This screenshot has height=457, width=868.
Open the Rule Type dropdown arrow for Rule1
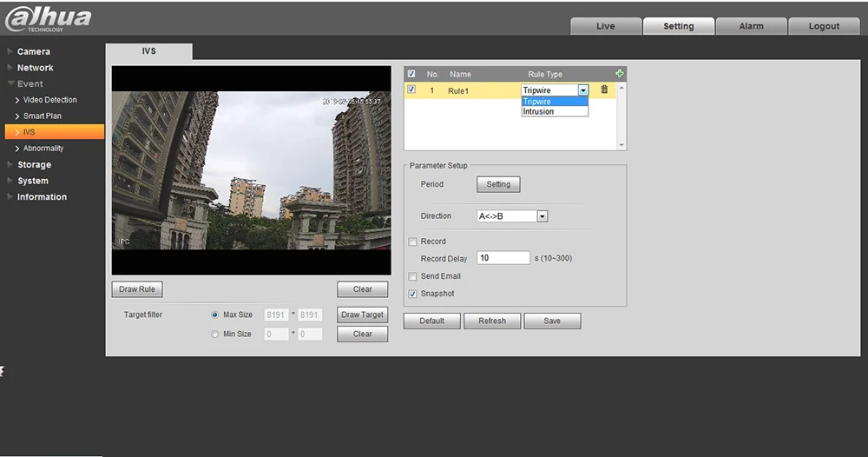(x=583, y=90)
